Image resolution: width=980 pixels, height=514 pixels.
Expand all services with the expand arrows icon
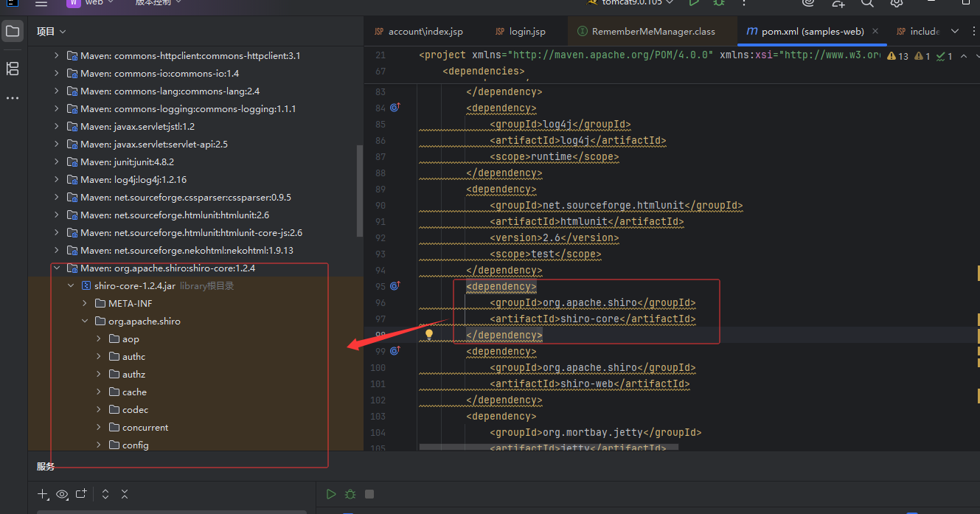click(105, 494)
